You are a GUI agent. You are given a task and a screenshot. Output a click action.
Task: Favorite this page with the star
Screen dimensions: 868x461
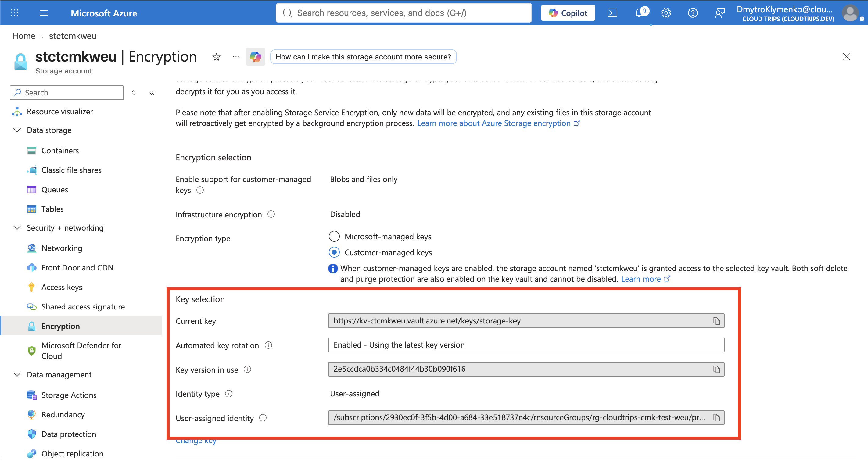click(x=216, y=57)
